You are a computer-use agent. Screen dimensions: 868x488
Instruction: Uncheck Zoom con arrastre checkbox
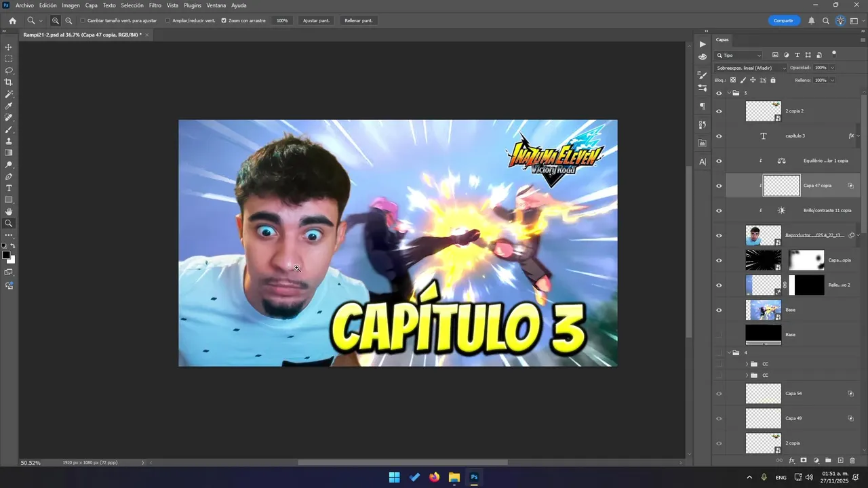224,21
